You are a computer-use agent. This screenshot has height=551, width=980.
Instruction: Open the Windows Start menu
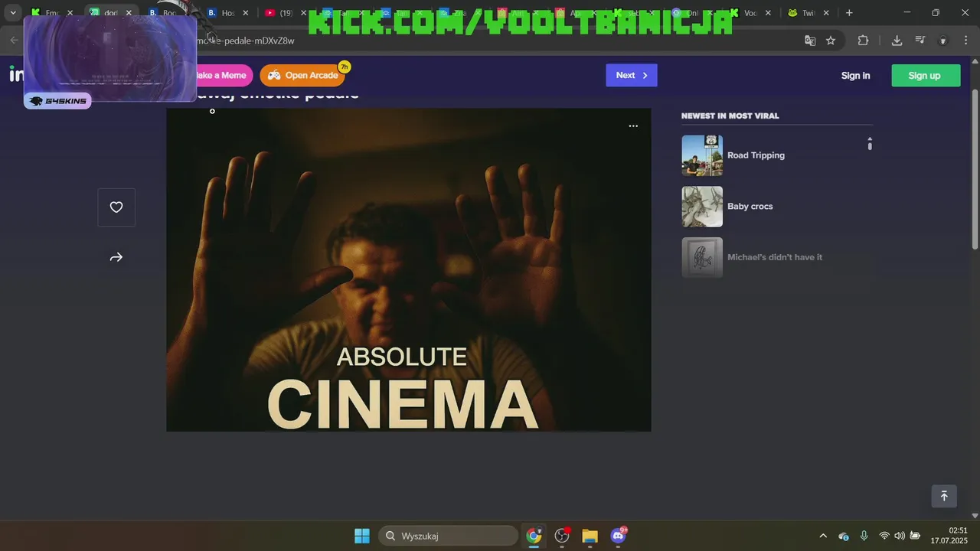pos(362,536)
